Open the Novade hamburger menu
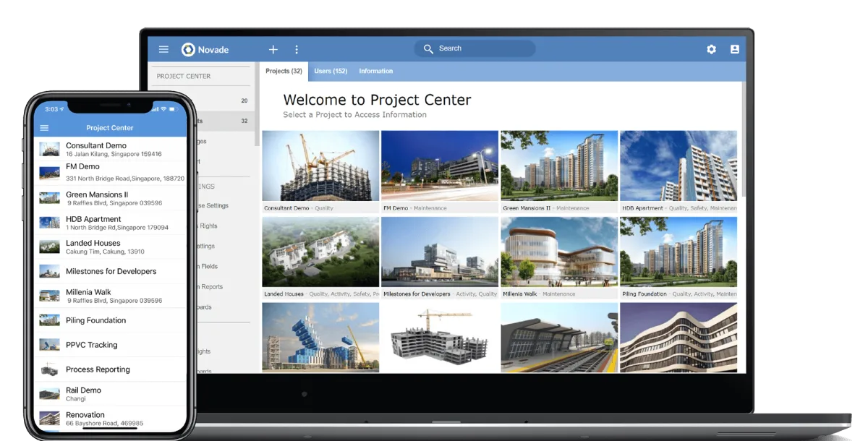Screen dimensions: 868x441 (x=163, y=49)
